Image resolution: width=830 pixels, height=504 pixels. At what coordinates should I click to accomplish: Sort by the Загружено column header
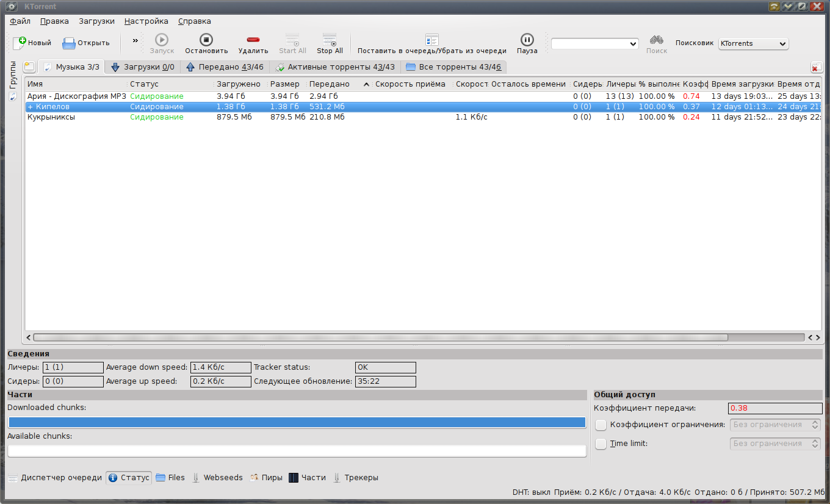pos(241,84)
